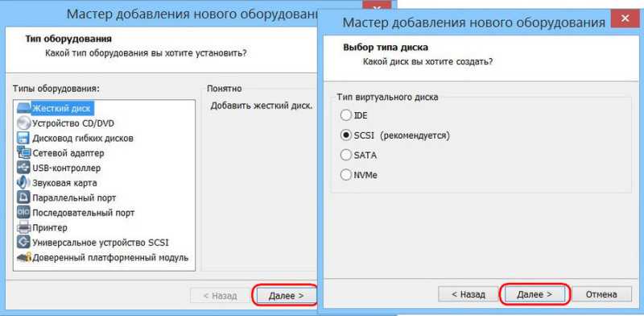Click Далее in the hardware type wizard
Image resolution: width=644 pixels, height=316 pixels.
click(x=287, y=295)
